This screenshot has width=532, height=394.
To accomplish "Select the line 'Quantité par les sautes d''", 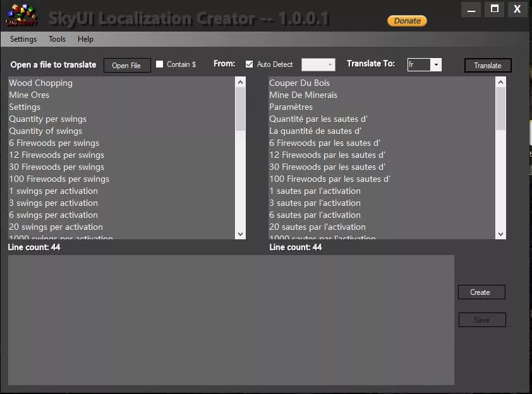I will tap(318, 119).
